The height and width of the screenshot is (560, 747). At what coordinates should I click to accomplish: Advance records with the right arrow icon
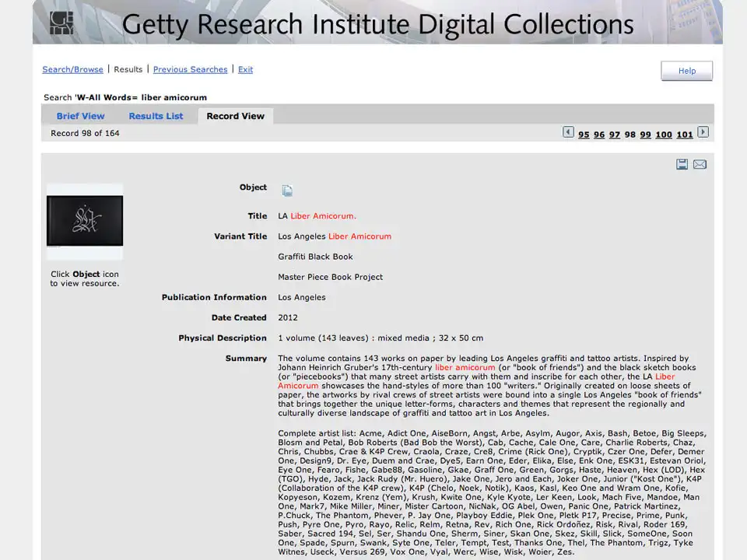click(703, 132)
